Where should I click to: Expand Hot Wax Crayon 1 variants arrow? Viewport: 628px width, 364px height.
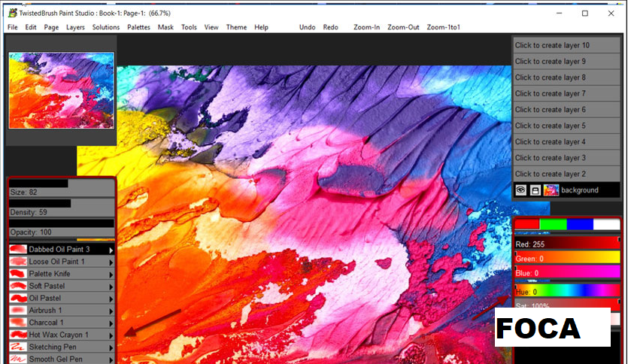coord(111,336)
